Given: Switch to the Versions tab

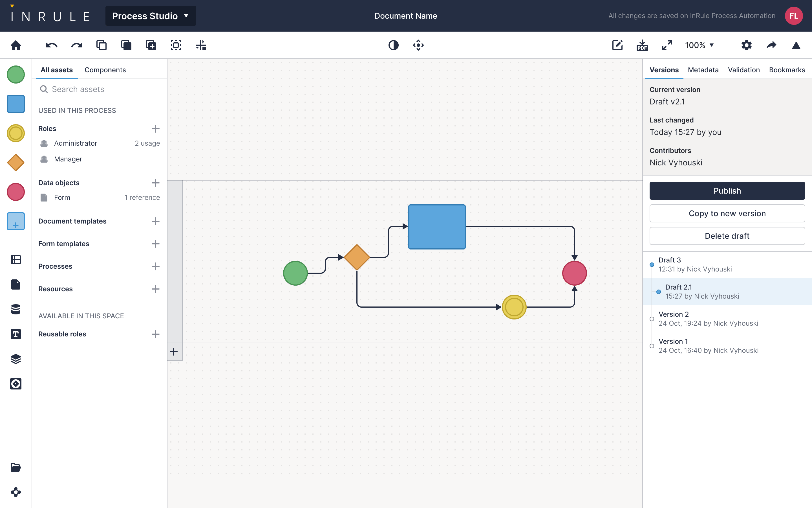Looking at the screenshot, I should click(x=664, y=70).
